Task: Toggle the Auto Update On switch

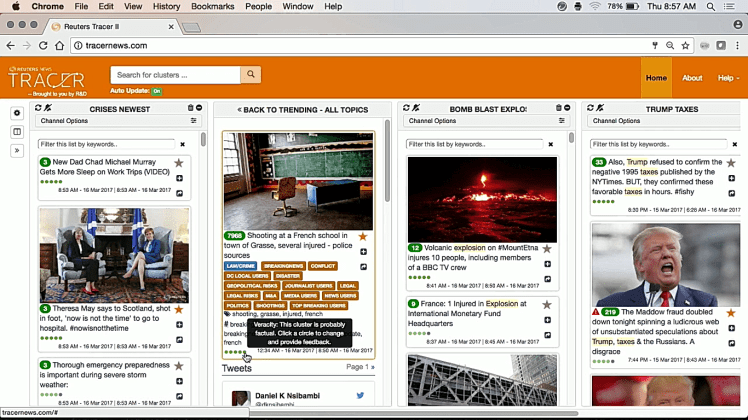Action: (x=156, y=91)
